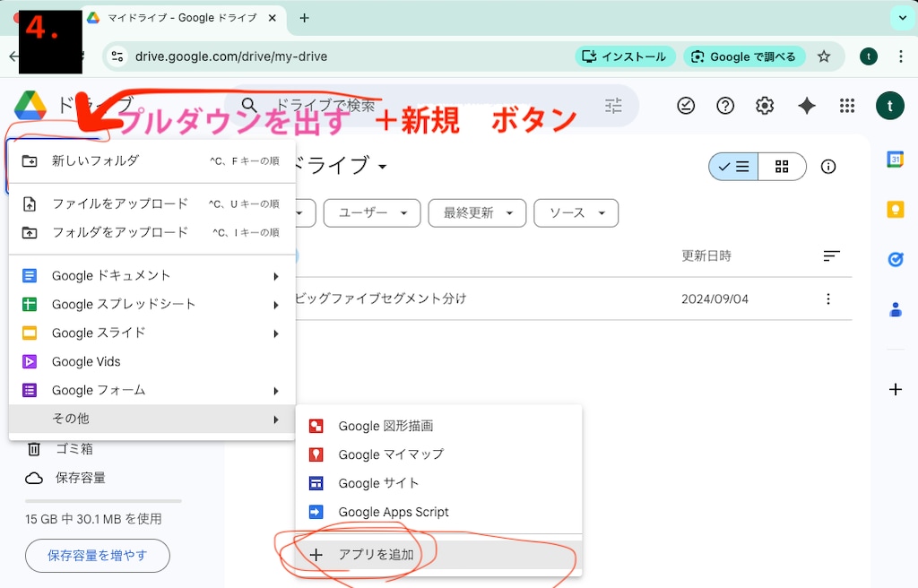Open Drive settings with the gear icon
The height and width of the screenshot is (588, 918).
coord(765,105)
